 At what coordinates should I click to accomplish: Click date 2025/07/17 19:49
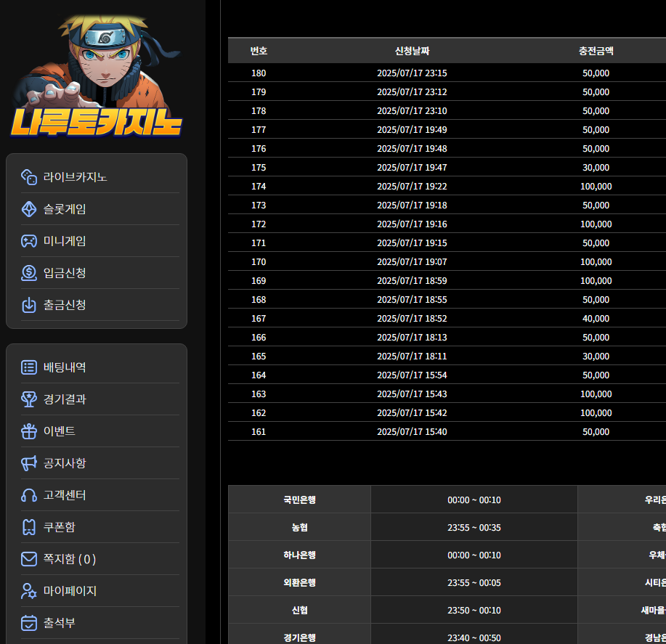pyautogui.click(x=412, y=130)
